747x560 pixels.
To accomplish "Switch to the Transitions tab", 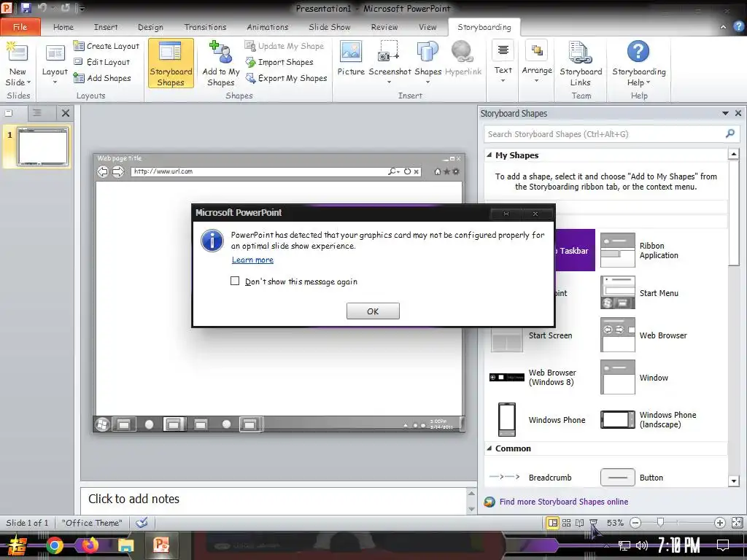I will [x=205, y=27].
